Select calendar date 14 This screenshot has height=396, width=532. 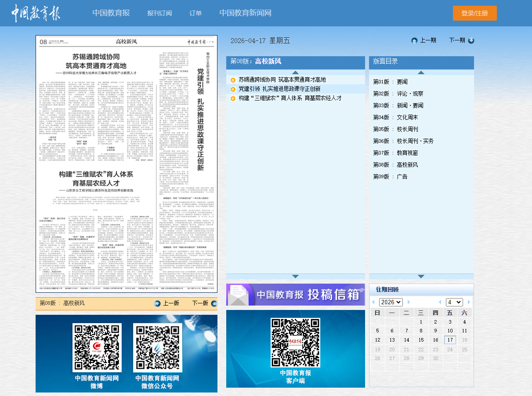[406, 340]
